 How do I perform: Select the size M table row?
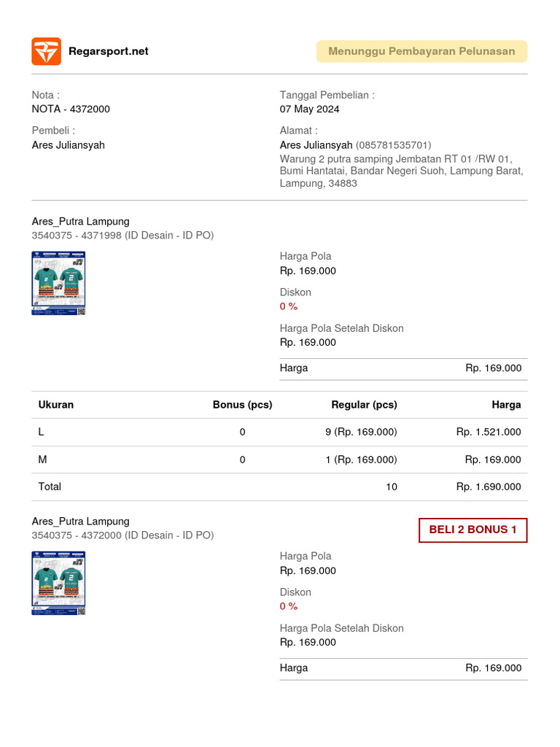[x=279, y=460]
